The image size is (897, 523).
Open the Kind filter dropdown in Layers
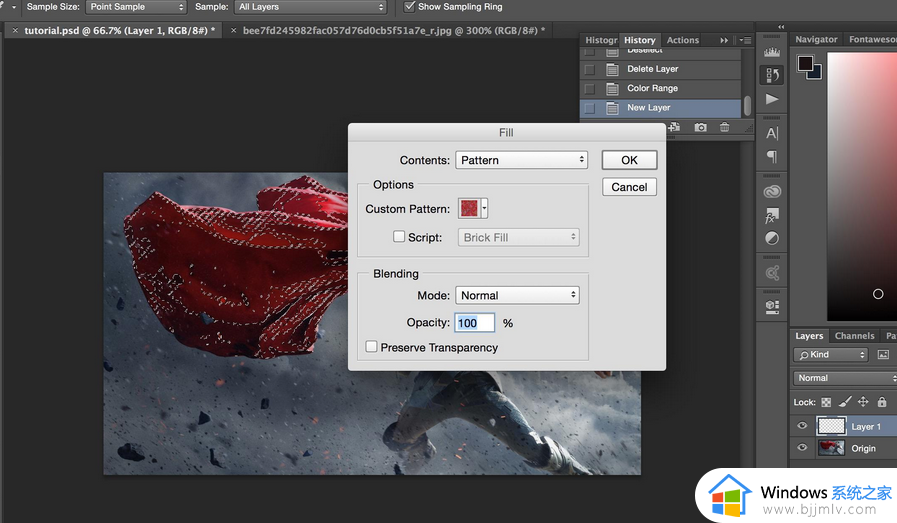click(831, 355)
